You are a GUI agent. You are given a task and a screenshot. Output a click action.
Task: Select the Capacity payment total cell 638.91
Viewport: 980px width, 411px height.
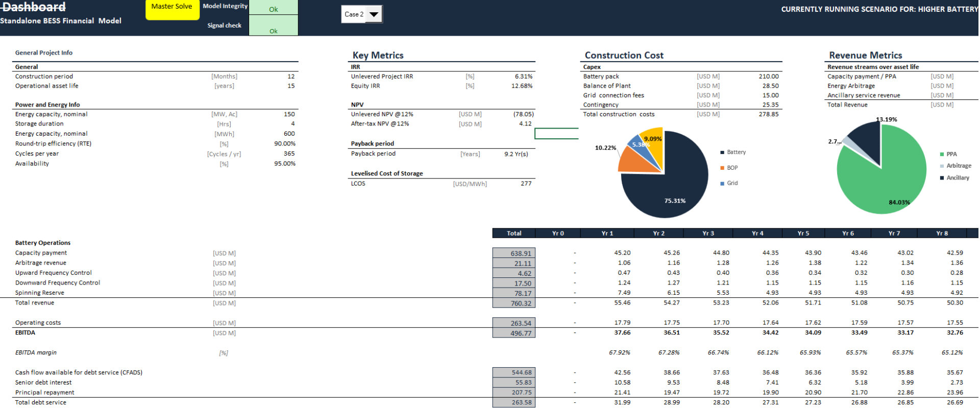514,253
